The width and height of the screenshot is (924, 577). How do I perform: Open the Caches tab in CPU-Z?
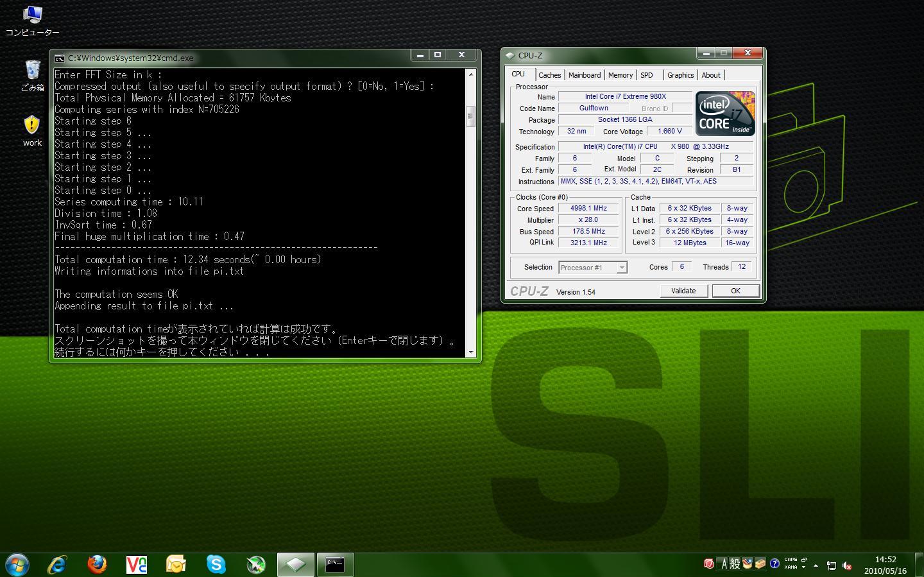[549, 75]
